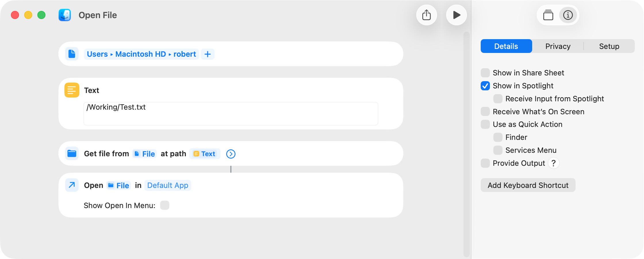Click the Text variable in path field
The width and height of the screenshot is (644, 259).
click(205, 154)
